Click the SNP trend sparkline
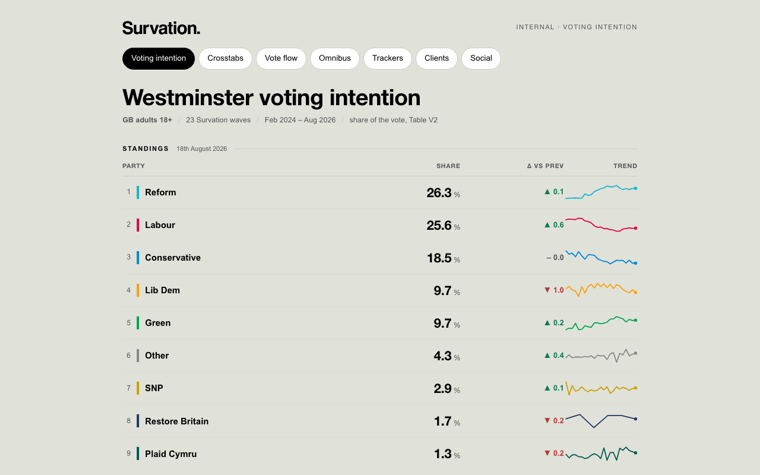760x475 pixels. 601,388
